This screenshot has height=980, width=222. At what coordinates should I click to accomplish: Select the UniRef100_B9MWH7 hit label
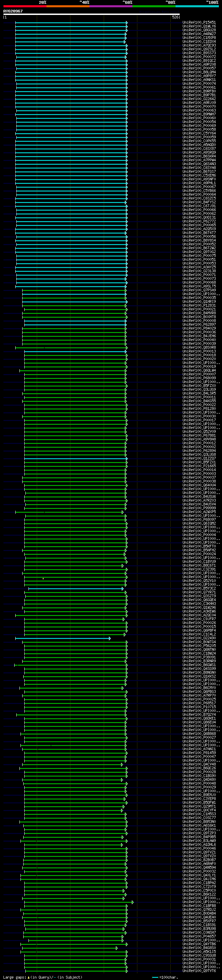(x=199, y=114)
